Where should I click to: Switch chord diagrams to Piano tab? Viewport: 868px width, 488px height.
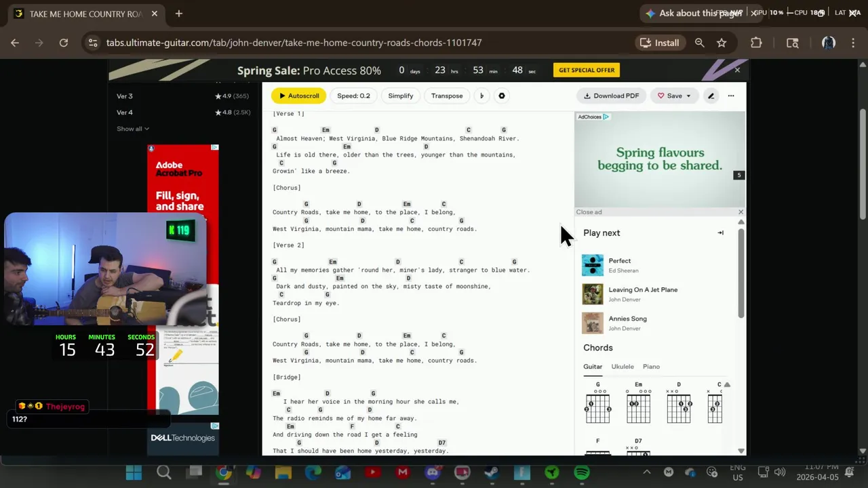click(x=651, y=367)
